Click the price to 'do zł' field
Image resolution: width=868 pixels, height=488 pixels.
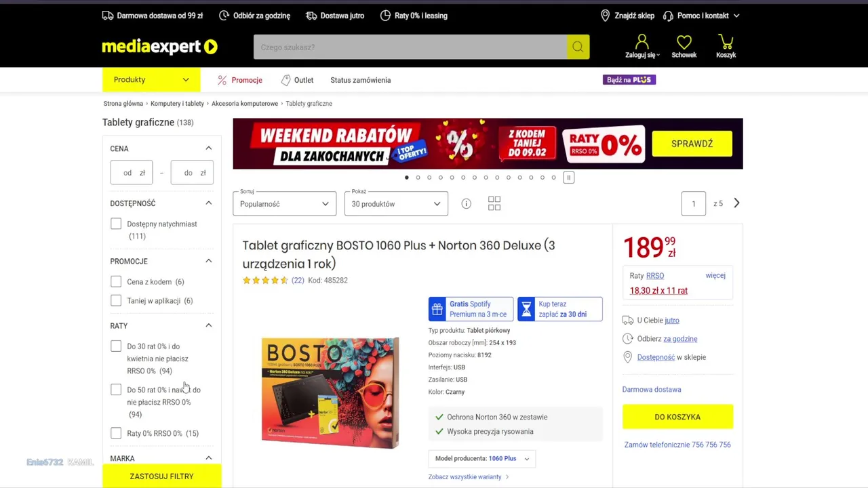click(x=192, y=173)
